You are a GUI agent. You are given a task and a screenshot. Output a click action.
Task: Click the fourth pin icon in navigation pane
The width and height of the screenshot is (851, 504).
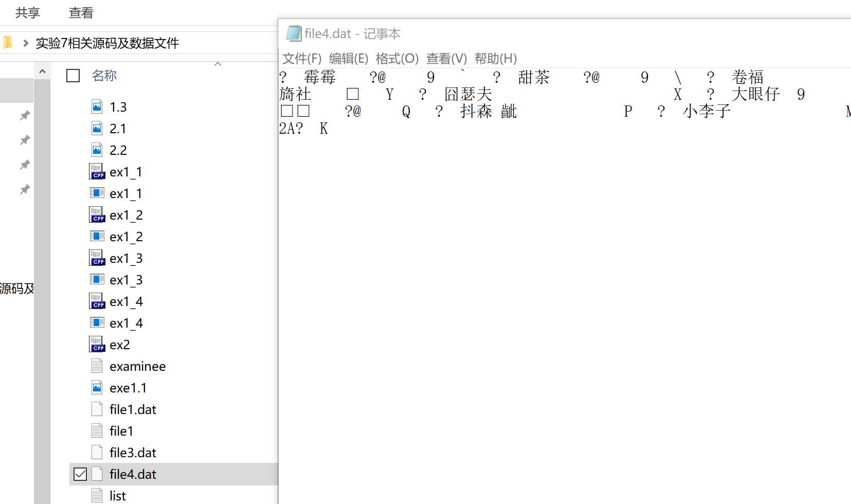click(25, 190)
